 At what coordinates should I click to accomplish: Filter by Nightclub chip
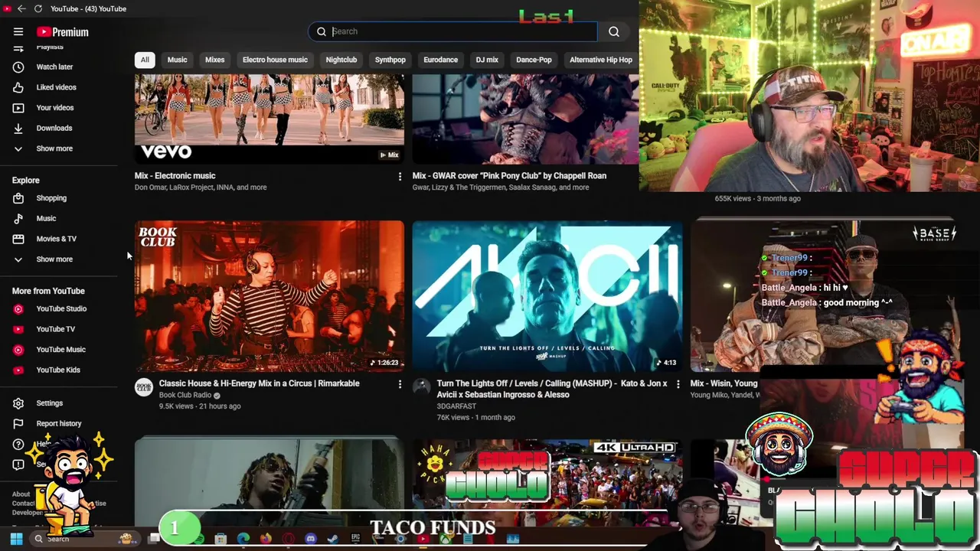(x=341, y=60)
